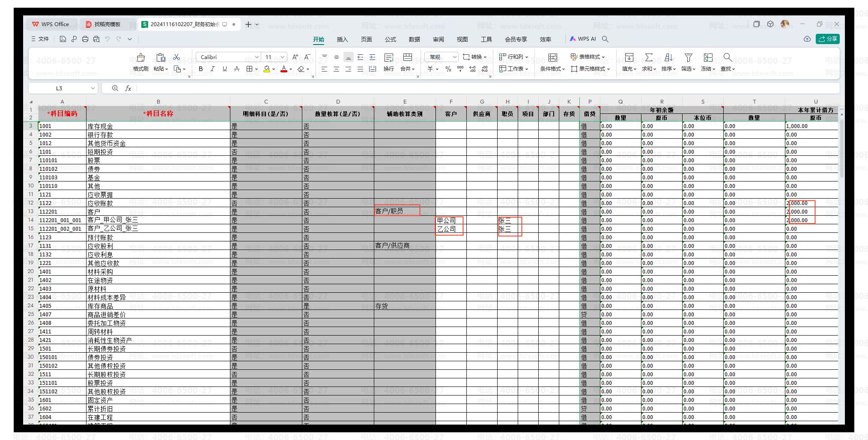Viewport: 868px width, 440px height.
Task: Click the Cut scissors icon
Action: pos(176,57)
